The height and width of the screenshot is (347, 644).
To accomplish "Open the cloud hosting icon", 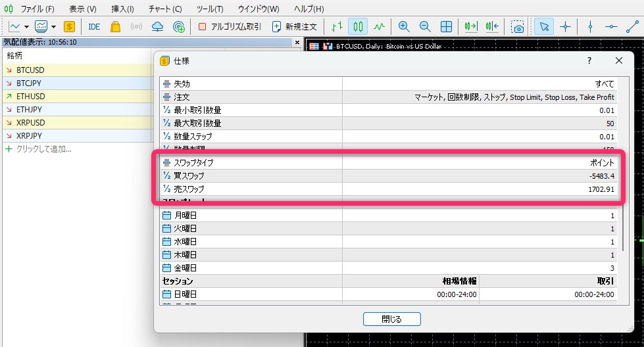I will pyautogui.click(x=157, y=27).
